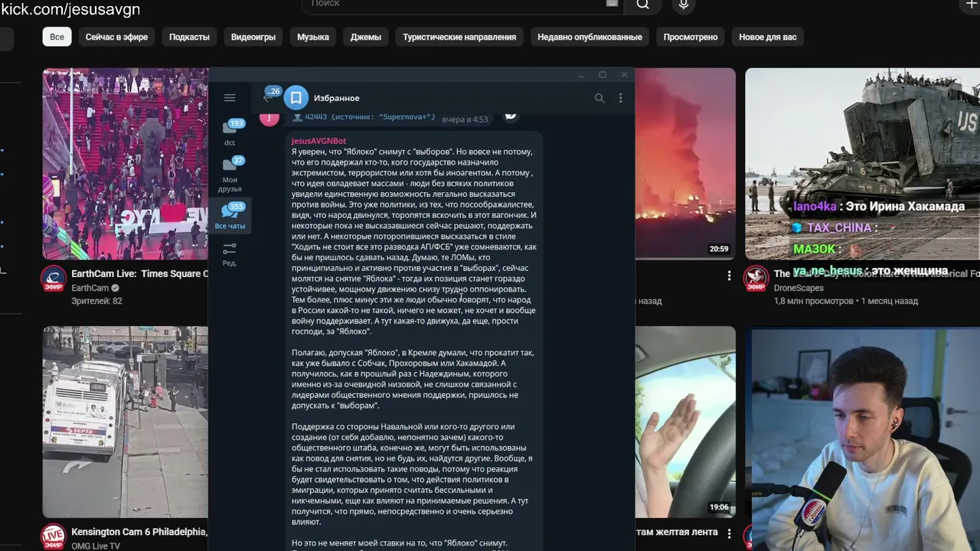The height and width of the screenshot is (551, 980).
Task: Select the Все filter chip
Action: [57, 37]
